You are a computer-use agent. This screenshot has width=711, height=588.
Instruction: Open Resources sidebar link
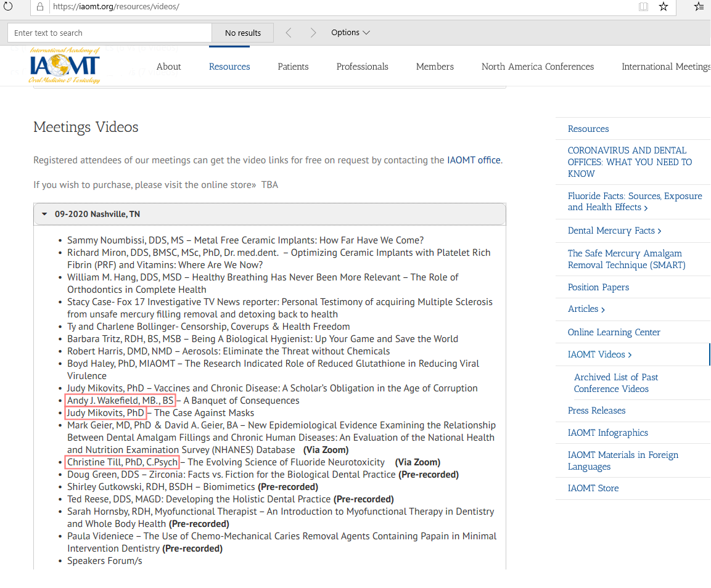(588, 129)
